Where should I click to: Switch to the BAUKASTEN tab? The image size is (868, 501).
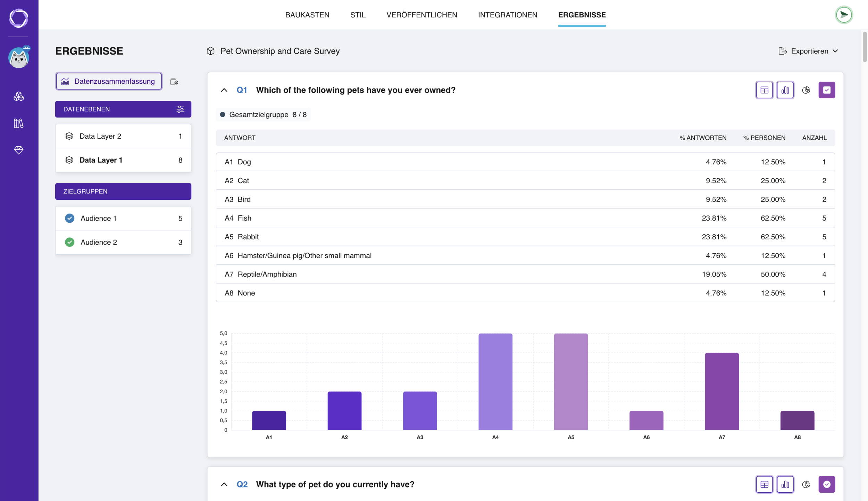pos(307,15)
